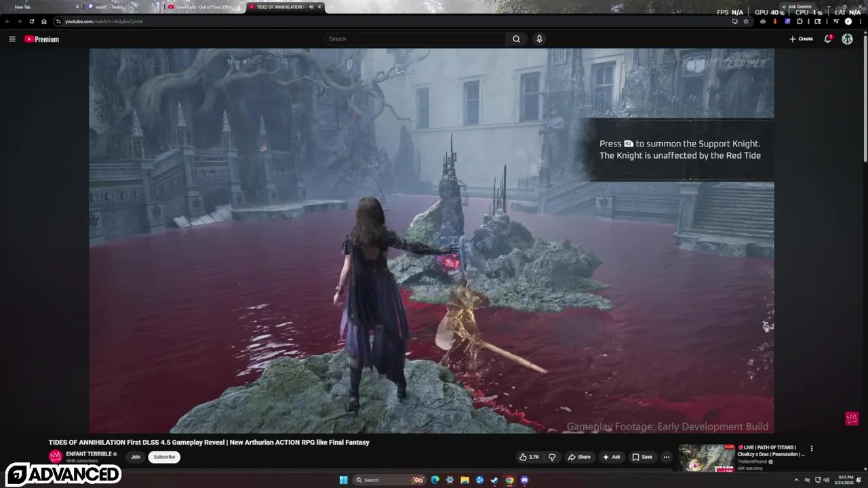Click the Share button
868x488 pixels.
point(579,457)
